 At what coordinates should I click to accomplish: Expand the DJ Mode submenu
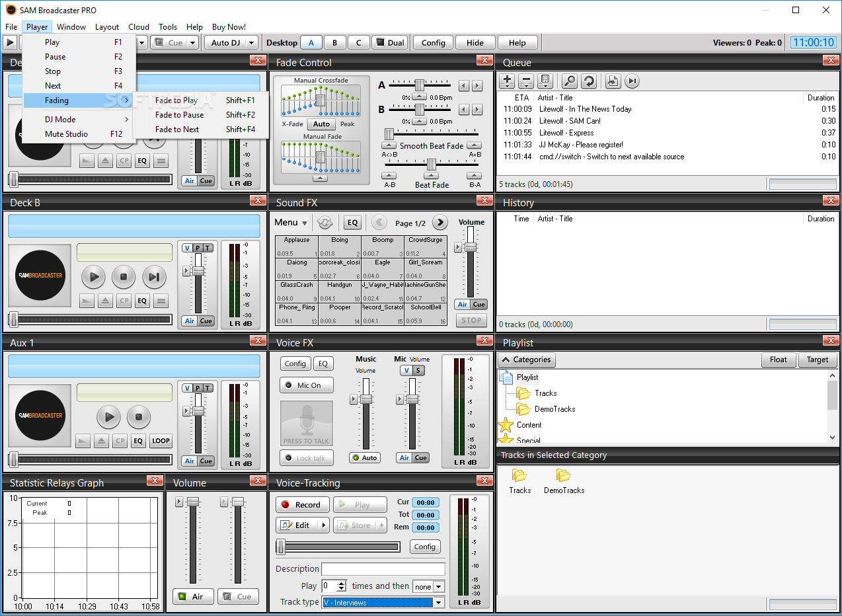tap(79, 120)
